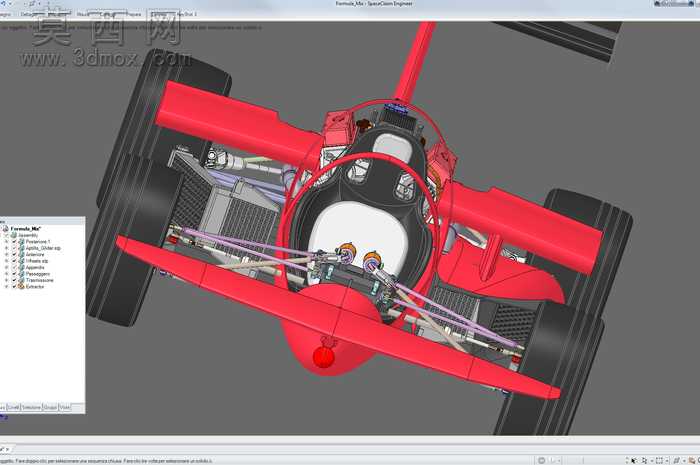Switch to the Selezione panel tab

(x=31, y=407)
